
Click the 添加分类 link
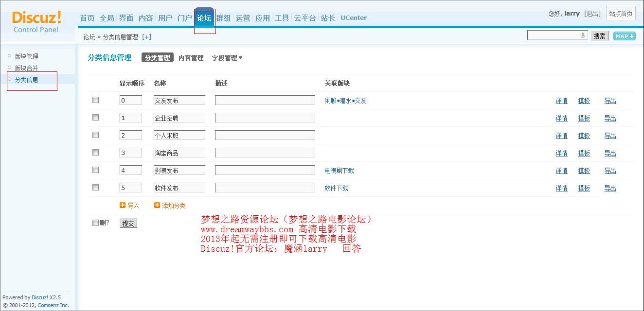click(x=174, y=206)
